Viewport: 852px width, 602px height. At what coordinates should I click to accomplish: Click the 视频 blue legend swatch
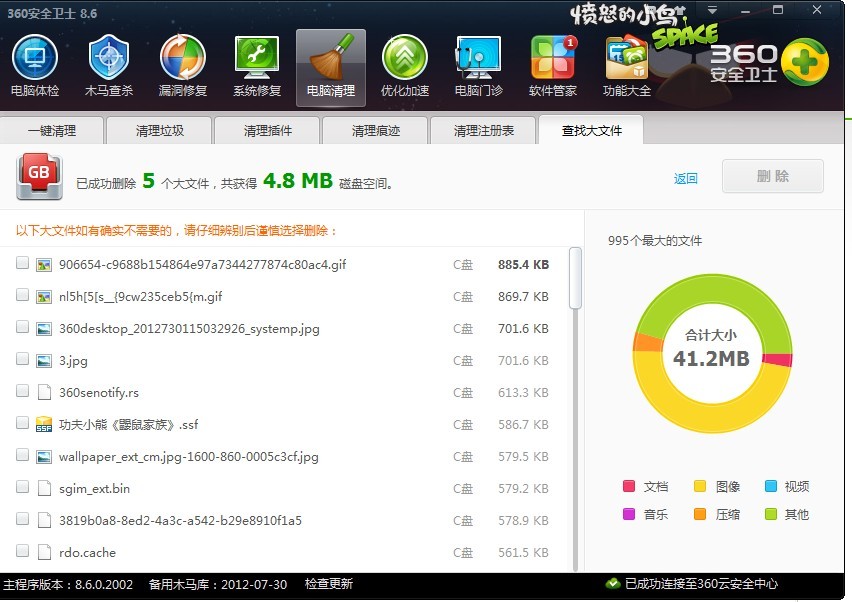770,486
